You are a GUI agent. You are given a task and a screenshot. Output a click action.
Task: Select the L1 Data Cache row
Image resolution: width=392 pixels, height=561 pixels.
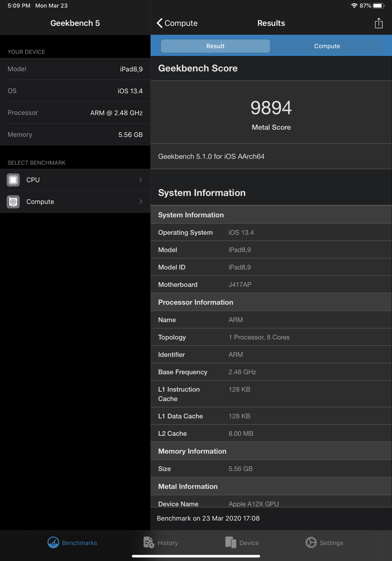[x=271, y=416]
